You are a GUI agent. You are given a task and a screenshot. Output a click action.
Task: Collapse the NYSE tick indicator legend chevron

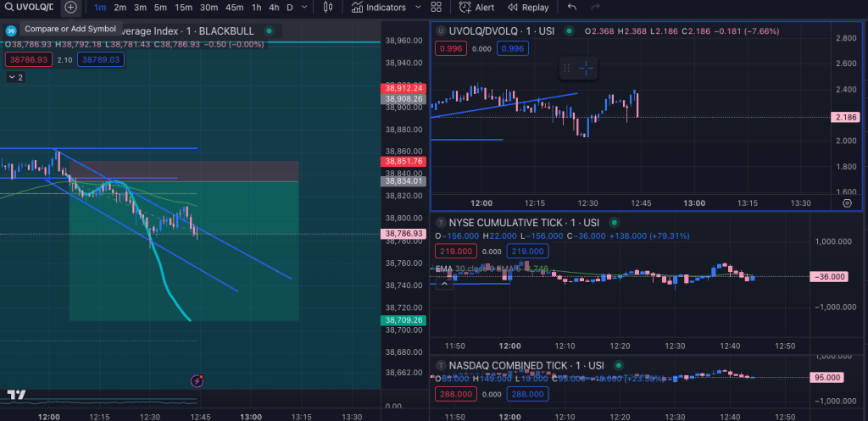444,283
